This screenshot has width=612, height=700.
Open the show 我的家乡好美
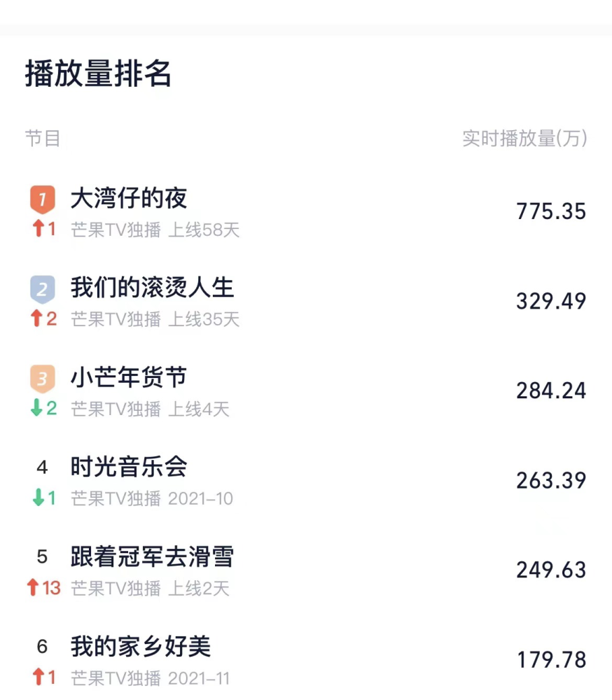(141, 646)
